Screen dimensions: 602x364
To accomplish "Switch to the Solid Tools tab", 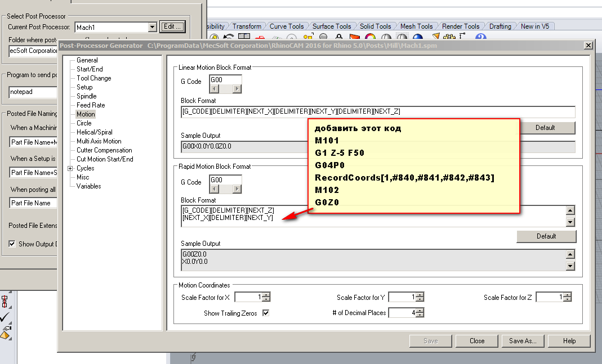I will 375,26.
